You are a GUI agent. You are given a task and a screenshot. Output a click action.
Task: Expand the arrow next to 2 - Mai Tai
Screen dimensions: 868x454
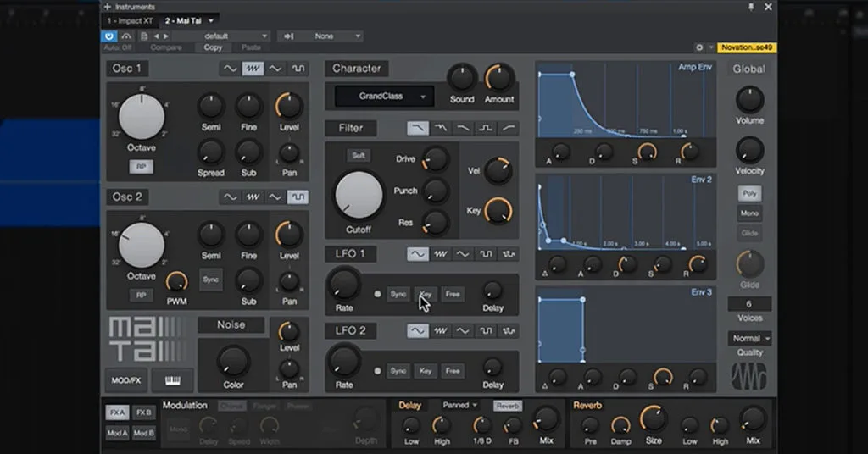pyautogui.click(x=210, y=21)
